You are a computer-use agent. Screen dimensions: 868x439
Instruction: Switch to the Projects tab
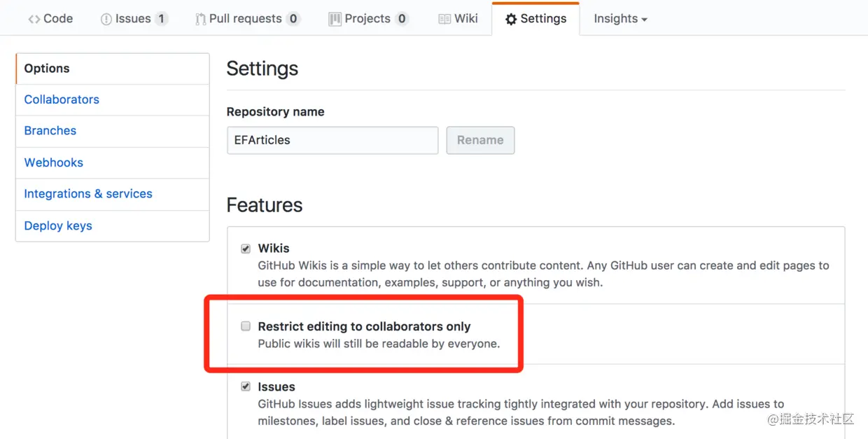(368, 19)
